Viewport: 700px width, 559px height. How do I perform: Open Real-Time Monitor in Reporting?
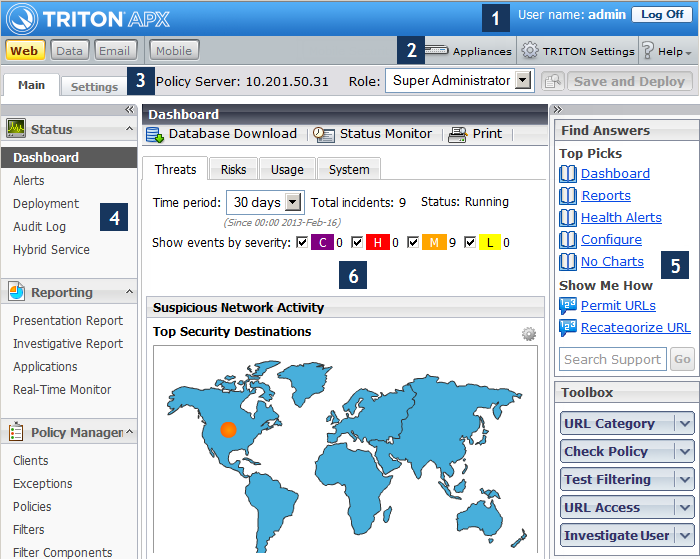[62, 389]
